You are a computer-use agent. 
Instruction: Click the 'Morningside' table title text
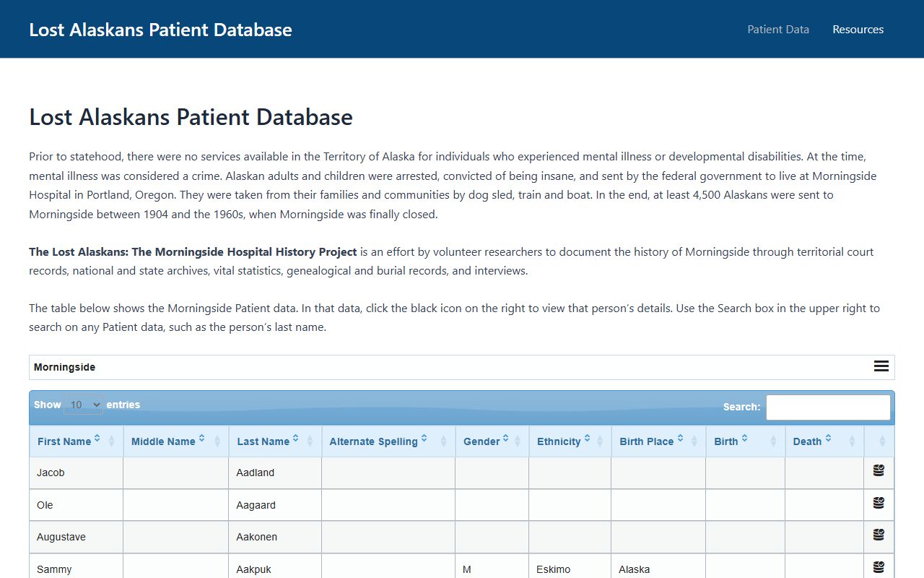click(x=64, y=367)
